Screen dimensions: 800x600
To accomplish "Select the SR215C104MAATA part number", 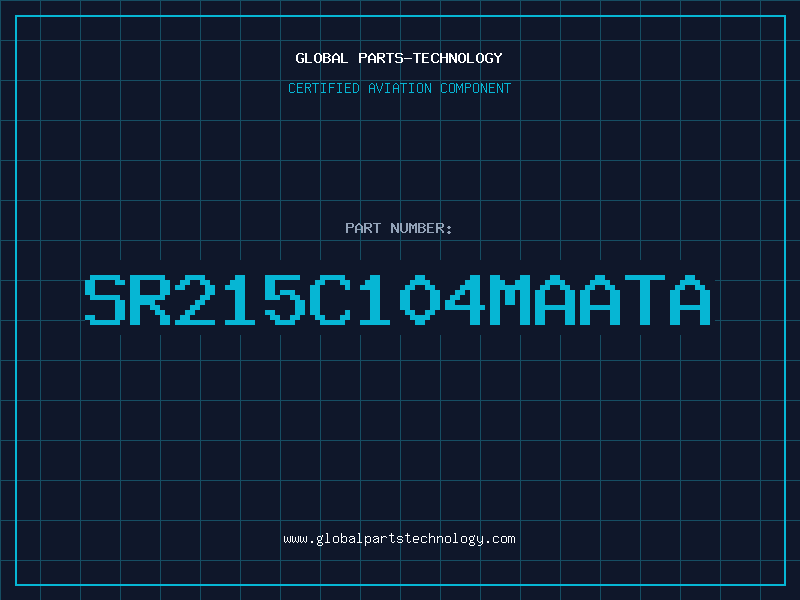I will (397, 300).
